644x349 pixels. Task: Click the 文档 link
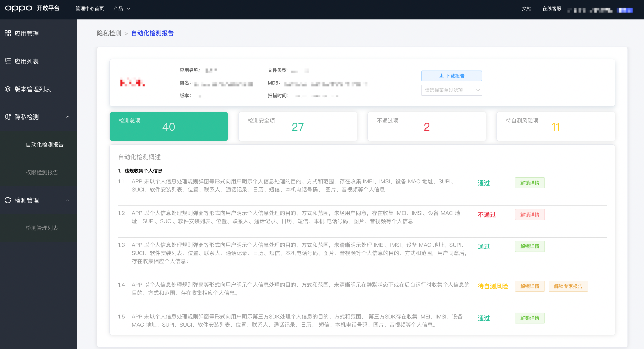coord(526,8)
